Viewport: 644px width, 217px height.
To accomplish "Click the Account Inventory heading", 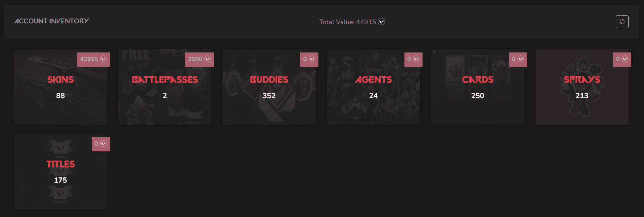I will [52, 21].
